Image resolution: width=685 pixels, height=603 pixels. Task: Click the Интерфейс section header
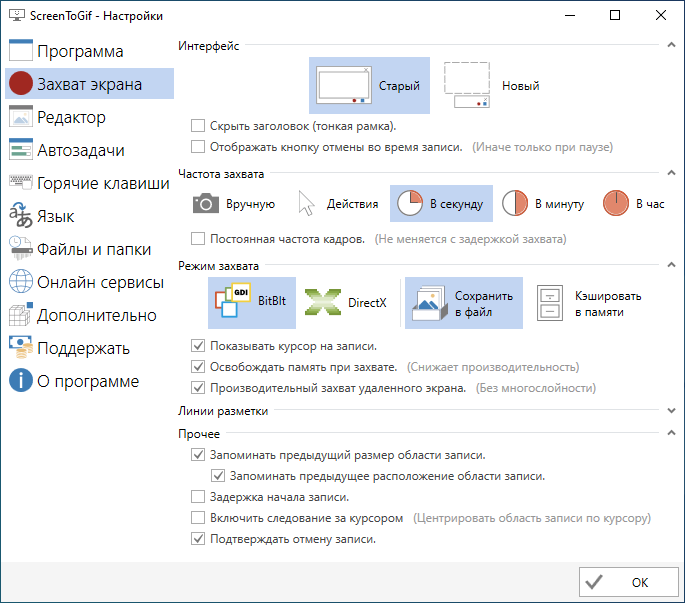(x=208, y=45)
